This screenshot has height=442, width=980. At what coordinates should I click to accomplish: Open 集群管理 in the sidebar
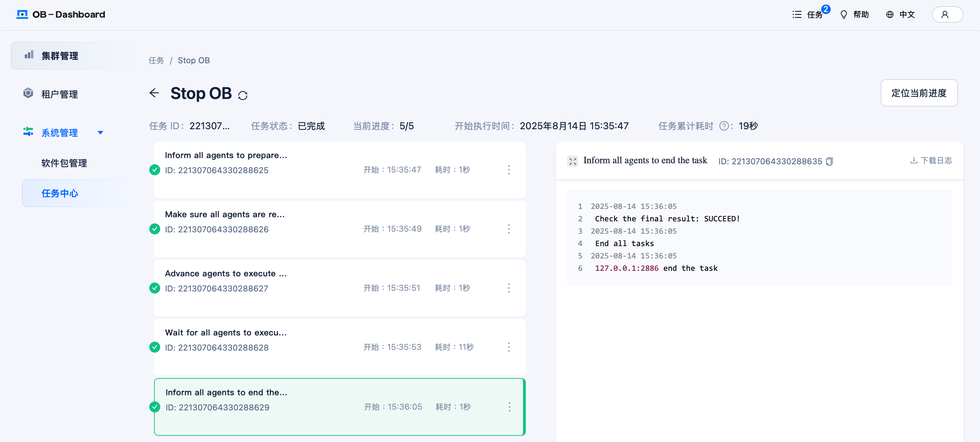point(72,56)
